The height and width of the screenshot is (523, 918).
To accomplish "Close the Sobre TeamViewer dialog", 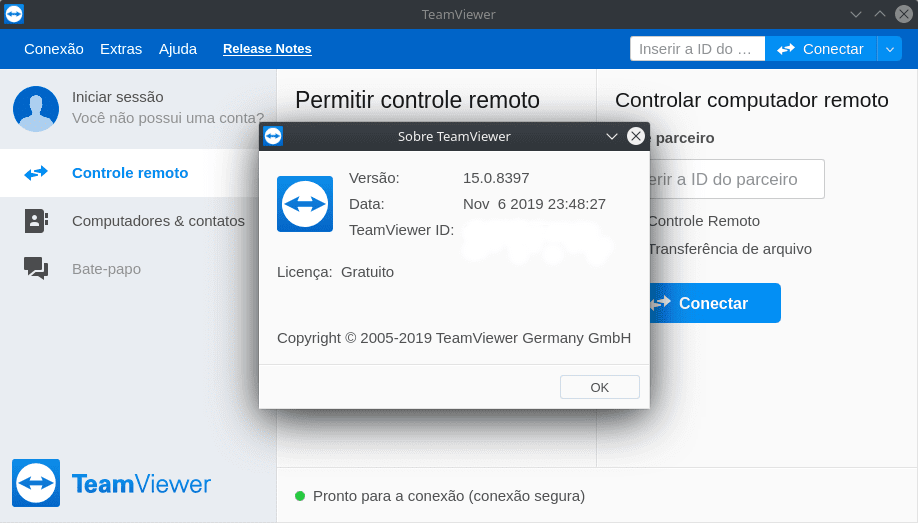I will click(636, 136).
